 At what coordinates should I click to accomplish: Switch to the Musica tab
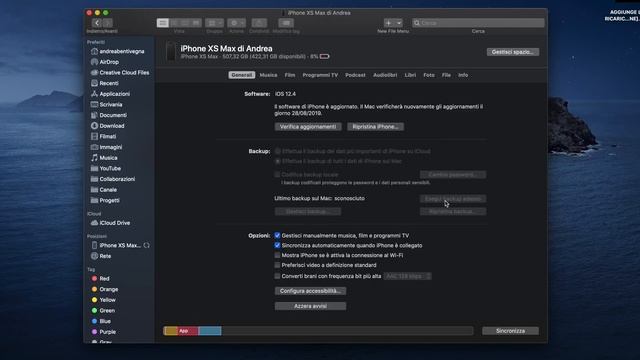pyautogui.click(x=268, y=75)
